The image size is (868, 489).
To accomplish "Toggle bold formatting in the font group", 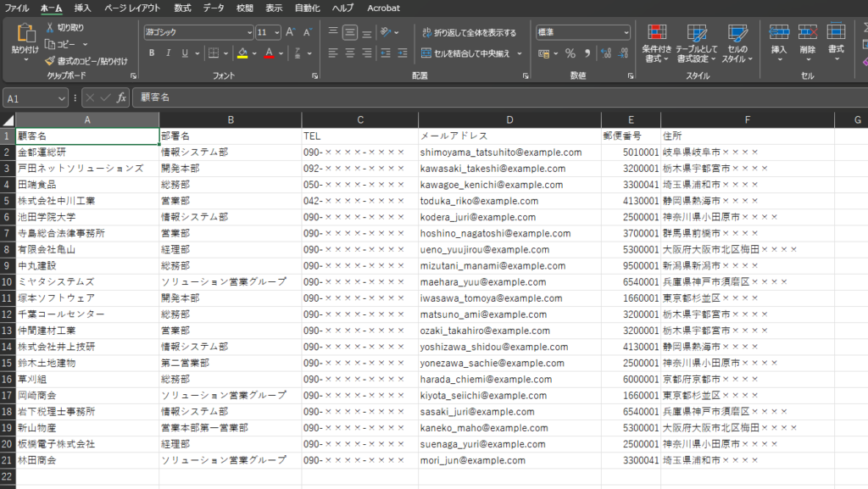I will [152, 53].
